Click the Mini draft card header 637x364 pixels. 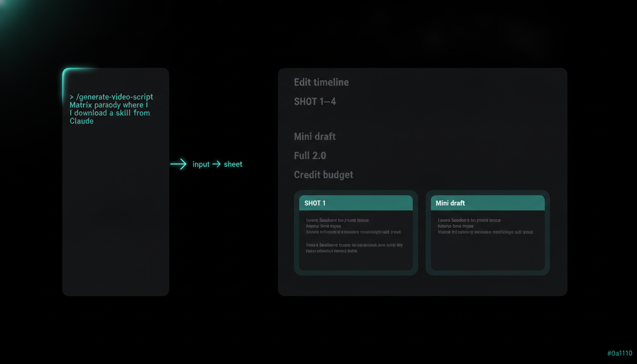click(488, 203)
